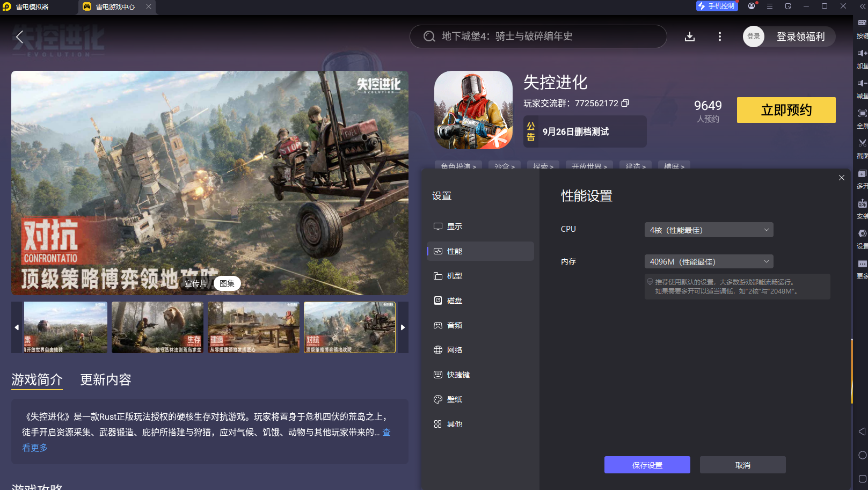The image size is (868, 490).
Task: Open the 网络 network settings
Action: pyautogui.click(x=480, y=350)
